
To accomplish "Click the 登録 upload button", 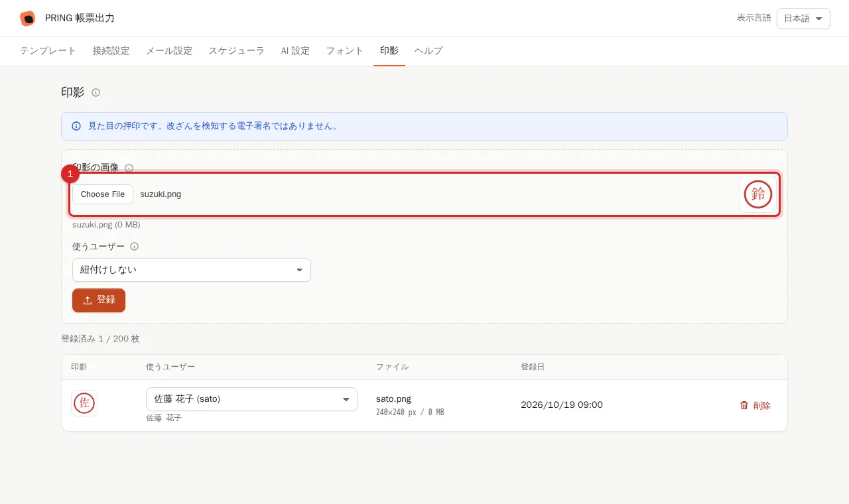I will click(x=99, y=300).
